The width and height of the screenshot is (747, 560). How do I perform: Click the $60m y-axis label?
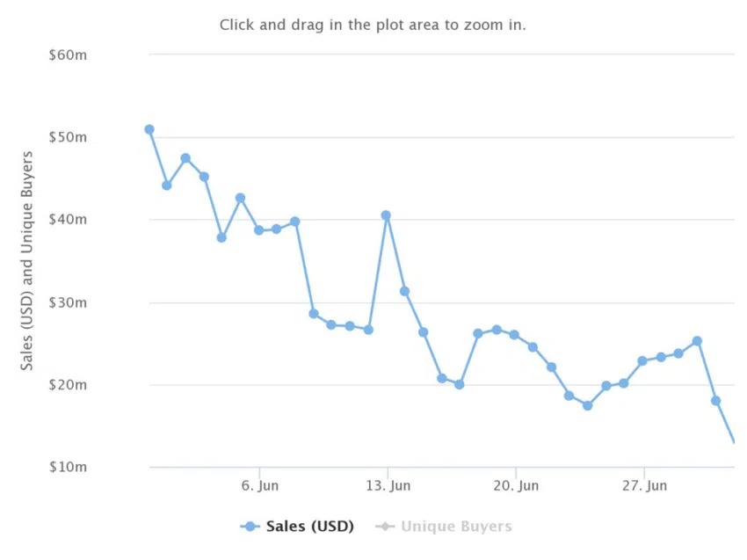68,55
